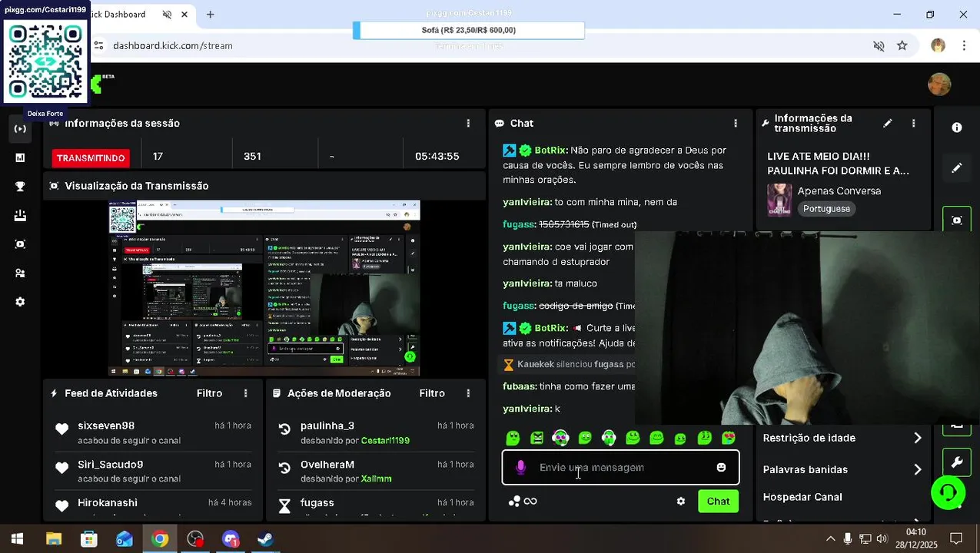Viewport: 980px width, 553px height.
Task: Click the wrench tools icon on the right rail
Action: coord(957,462)
